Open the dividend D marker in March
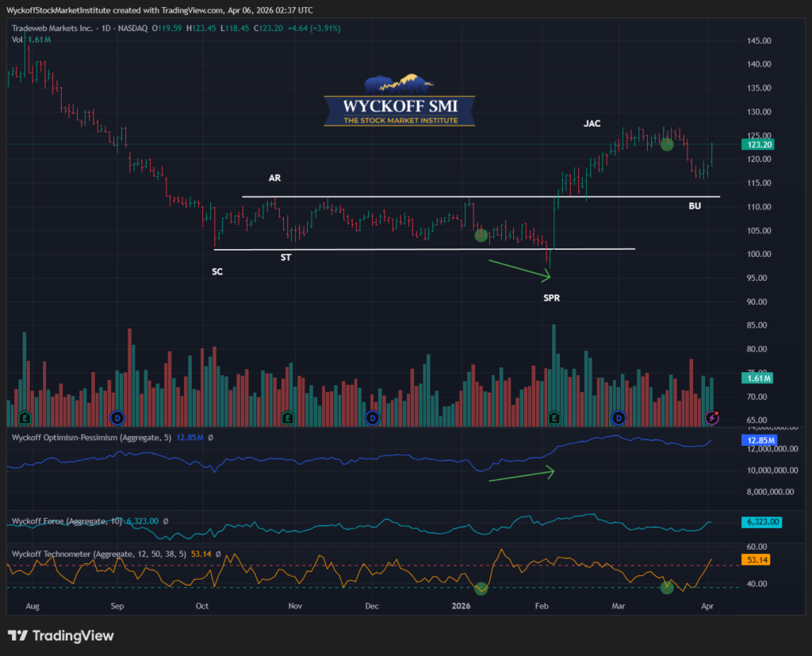This screenshot has height=656, width=812. 619,417
